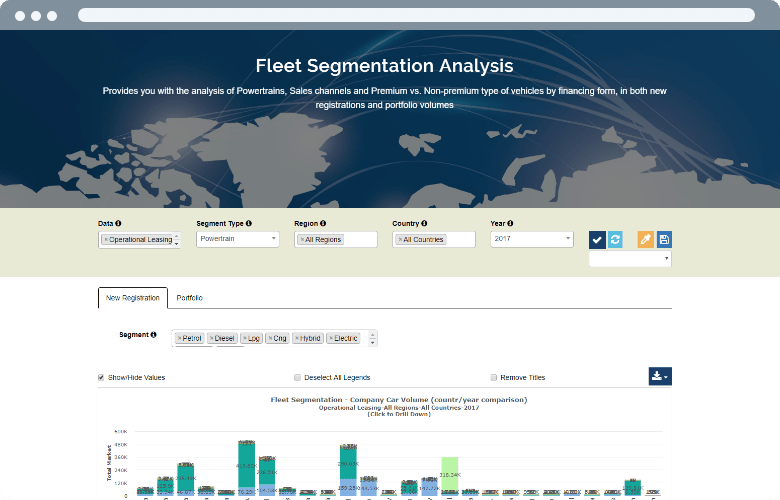Screen dimensions: 780x500
Task: Open the Segment Type Powertrain dropdown
Action: tap(238, 239)
